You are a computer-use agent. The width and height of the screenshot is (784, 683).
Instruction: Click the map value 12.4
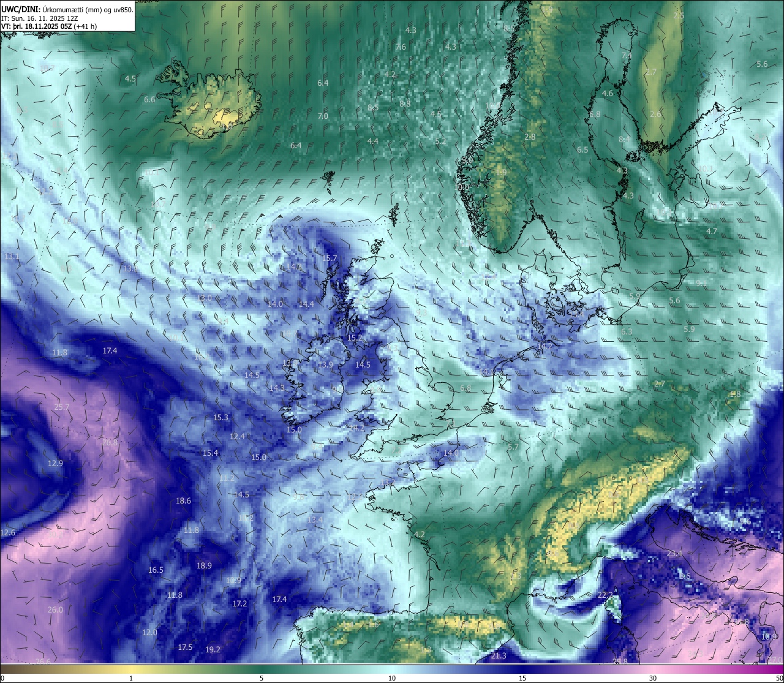pos(237,436)
